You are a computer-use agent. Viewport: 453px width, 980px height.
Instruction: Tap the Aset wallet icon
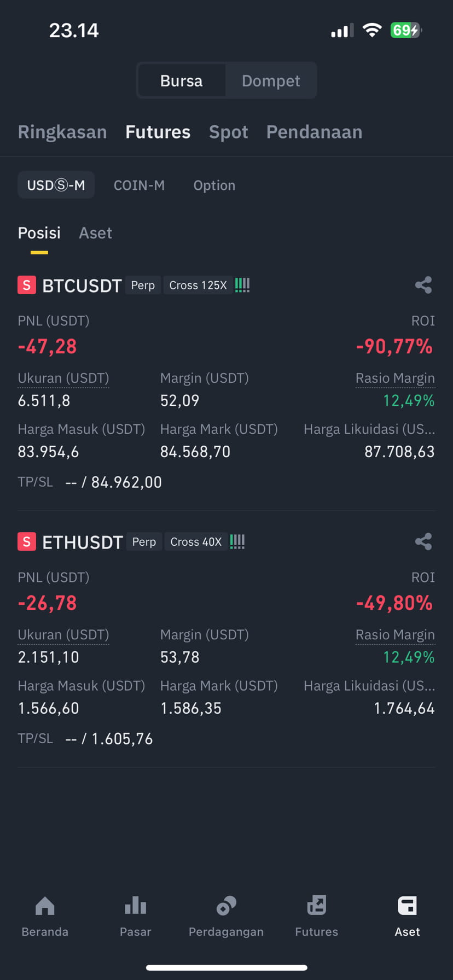[407, 906]
